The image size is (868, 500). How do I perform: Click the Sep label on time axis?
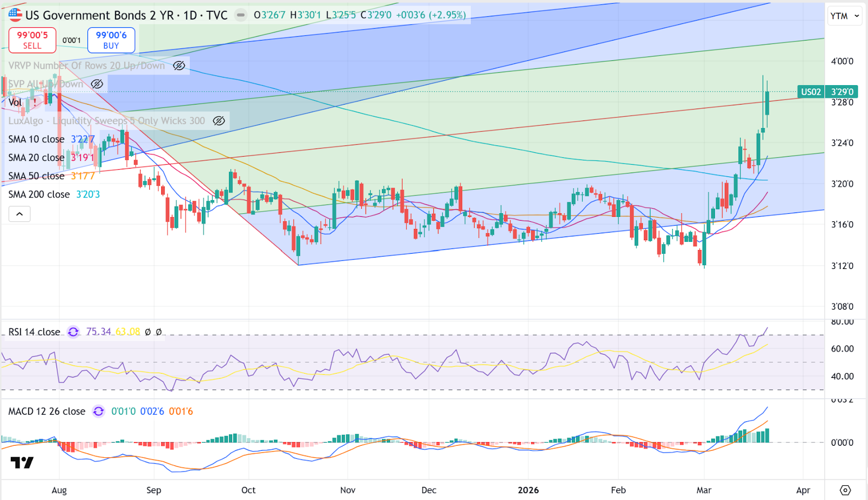[x=154, y=490]
